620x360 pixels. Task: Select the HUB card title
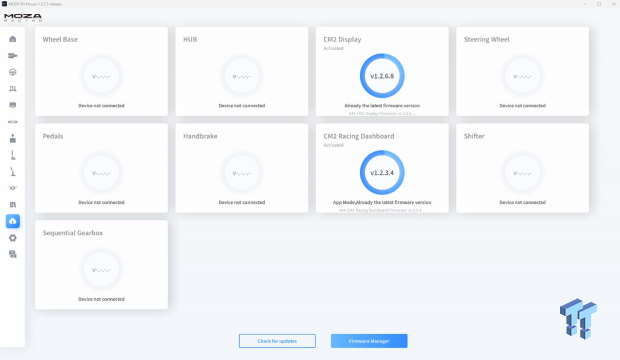click(190, 39)
